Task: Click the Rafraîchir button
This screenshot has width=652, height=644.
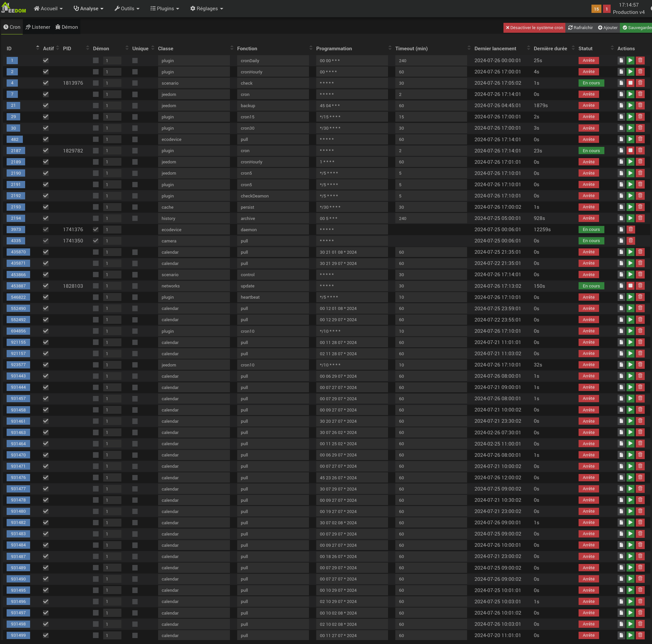Action: pos(580,28)
